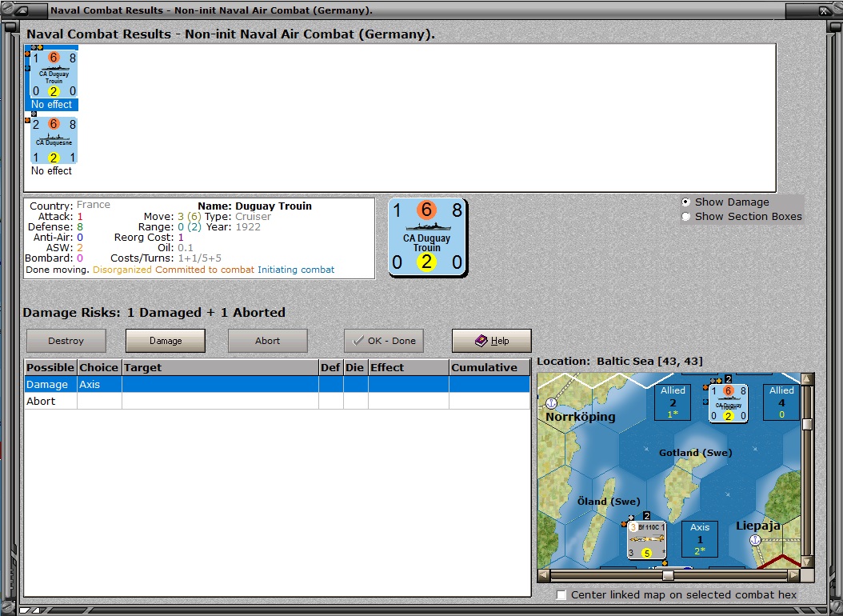Click the Bf 110C aircraft counter on map

tap(647, 540)
